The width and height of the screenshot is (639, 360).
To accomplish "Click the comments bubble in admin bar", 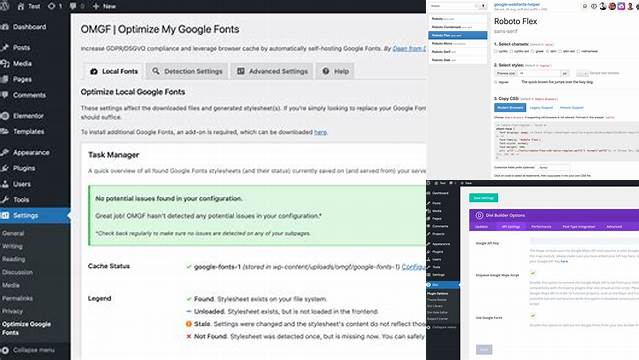I will tap(73, 6).
